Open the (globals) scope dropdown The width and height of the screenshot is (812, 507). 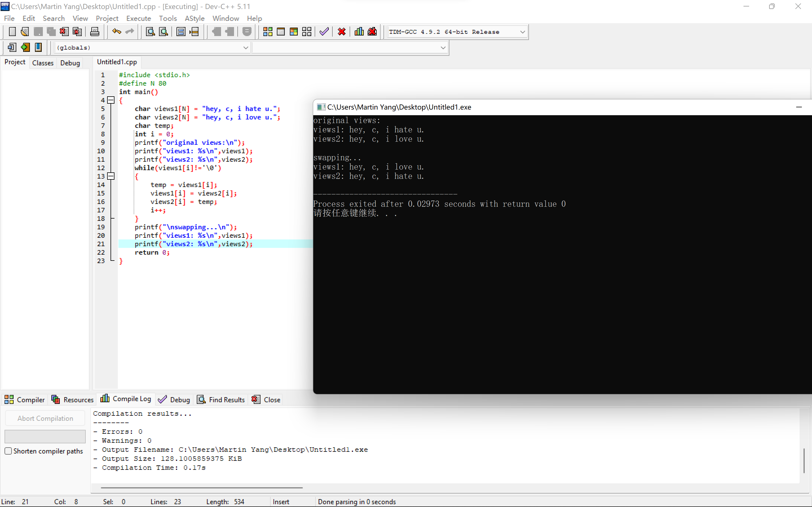(x=246, y=48)
